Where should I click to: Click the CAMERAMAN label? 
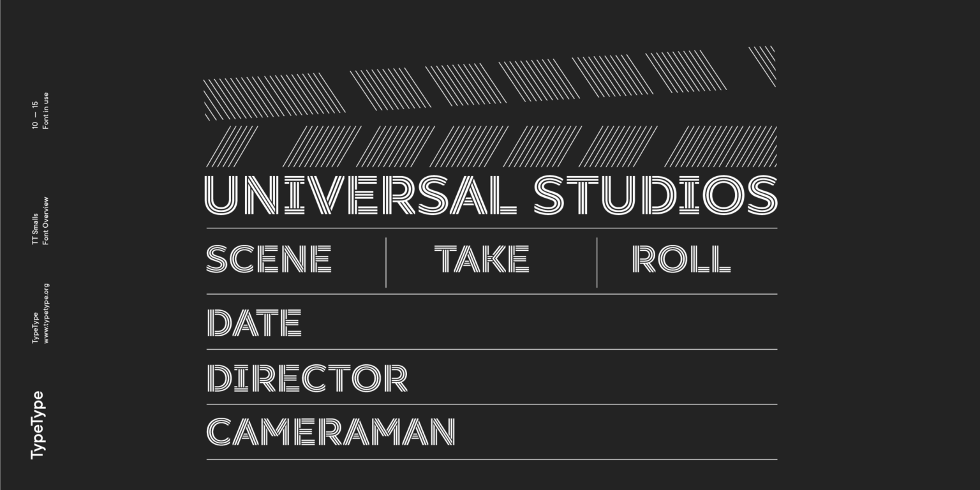330,432
